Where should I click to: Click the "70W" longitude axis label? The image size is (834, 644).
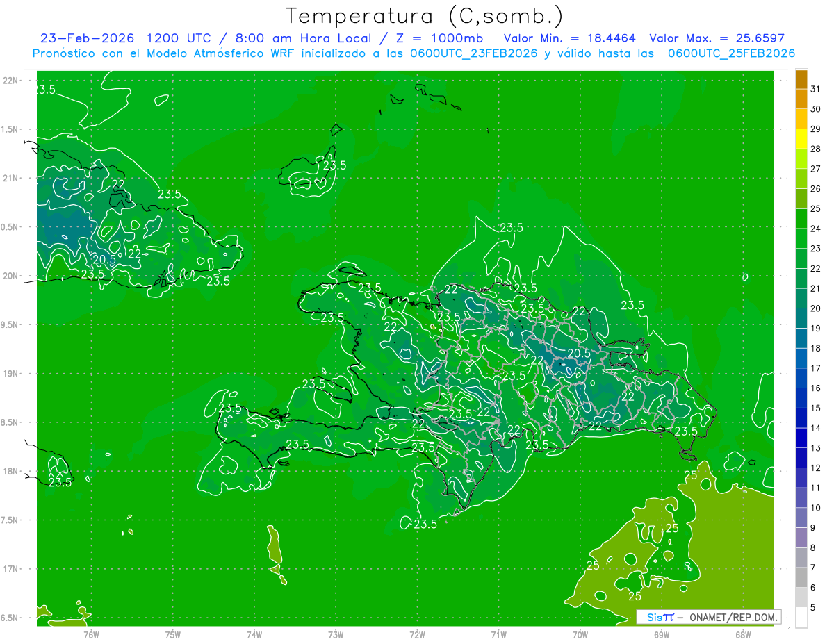point(580,634)
